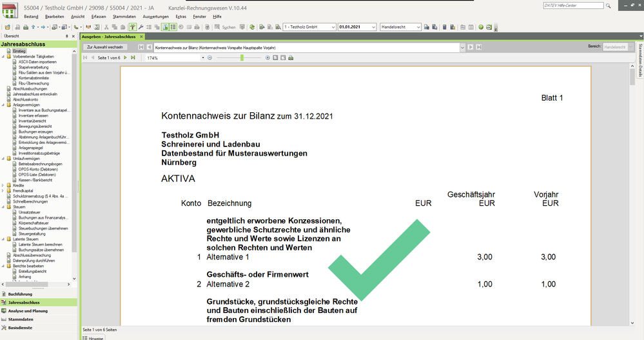Collapse the Vorbereitende Tätigkeiten tree node
Viewport: 644px width, 340px height.
tap(3, 57)
